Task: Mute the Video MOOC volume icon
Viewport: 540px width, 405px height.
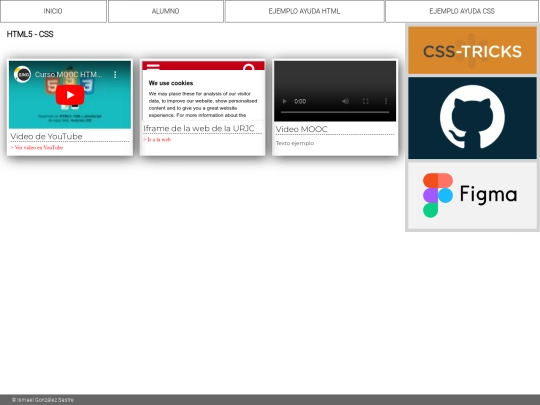Action: click(x=345, y=101)
